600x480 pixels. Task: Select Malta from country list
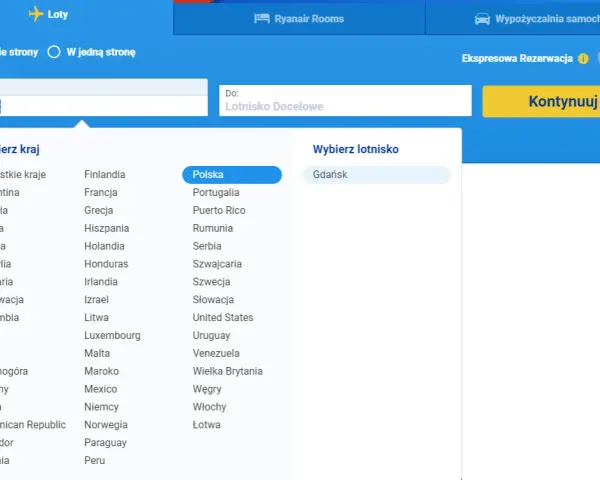(97, 353)
